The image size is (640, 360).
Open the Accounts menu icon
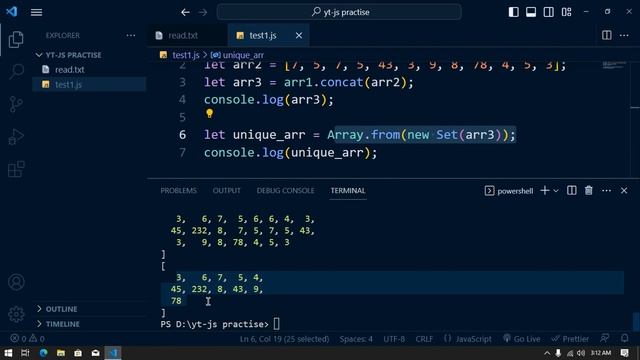pyautogui.click(x=16, y=282)
